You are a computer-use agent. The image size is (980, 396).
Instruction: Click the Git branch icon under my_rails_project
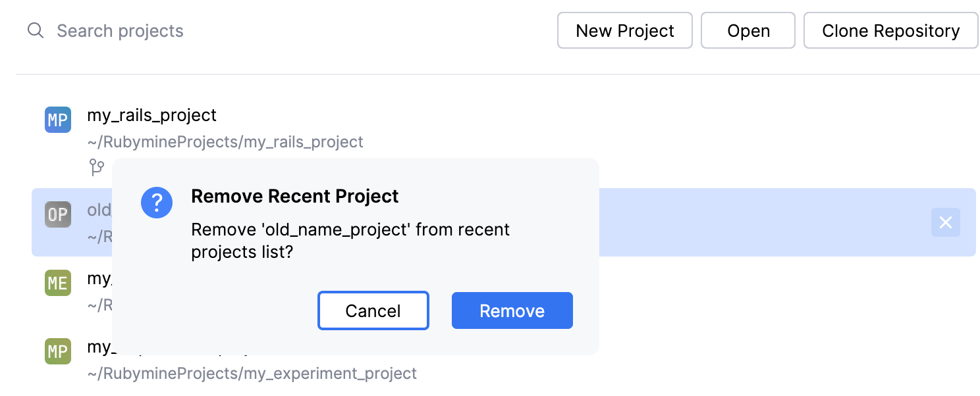pos(97,167)
